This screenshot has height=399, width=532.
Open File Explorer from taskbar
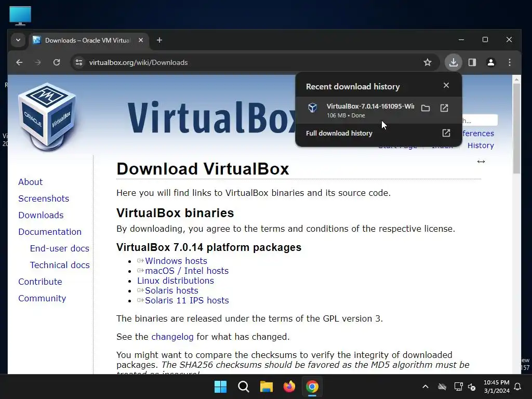click(267, 387)
